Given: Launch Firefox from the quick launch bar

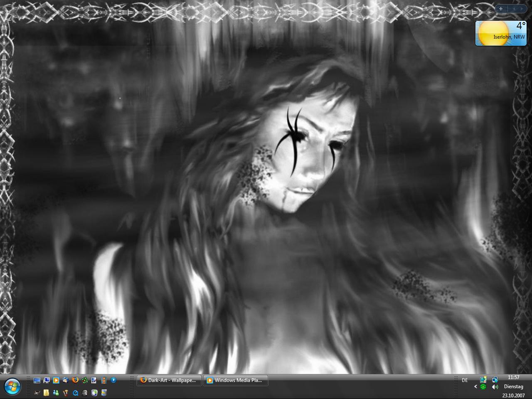Looking at the screenshot, I should click(75, 380).
